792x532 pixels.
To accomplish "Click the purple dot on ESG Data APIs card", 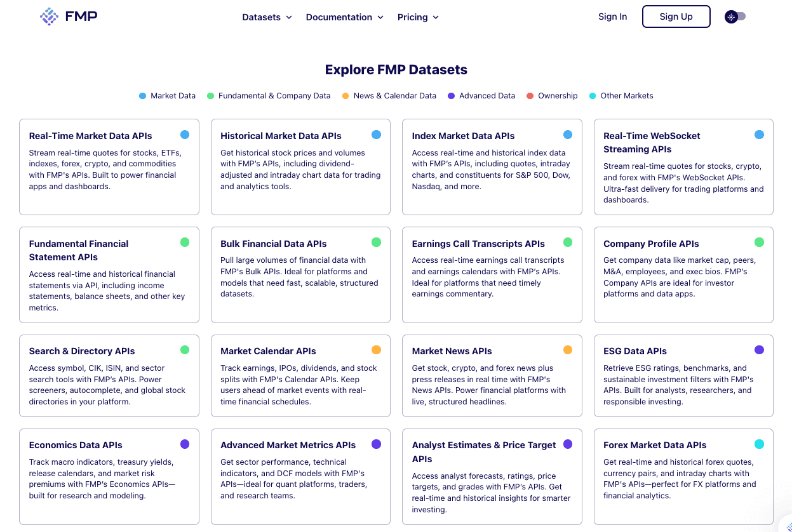I will coord(759,349).
